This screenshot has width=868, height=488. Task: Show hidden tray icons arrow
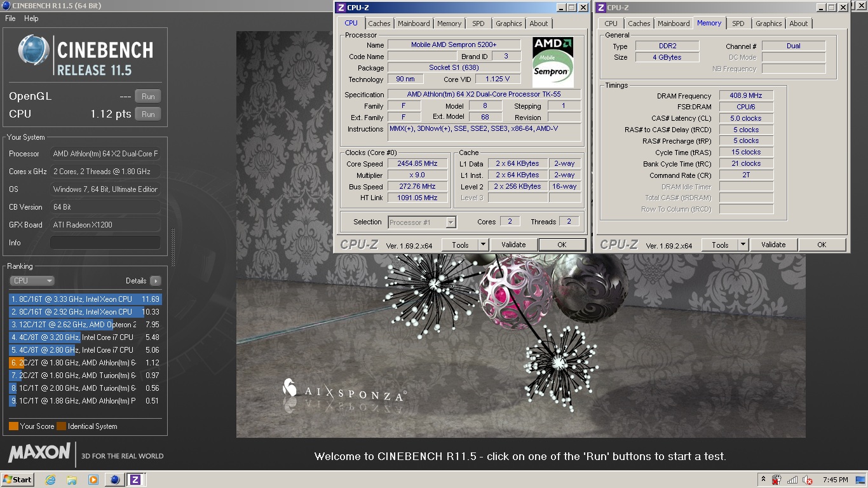763,480
